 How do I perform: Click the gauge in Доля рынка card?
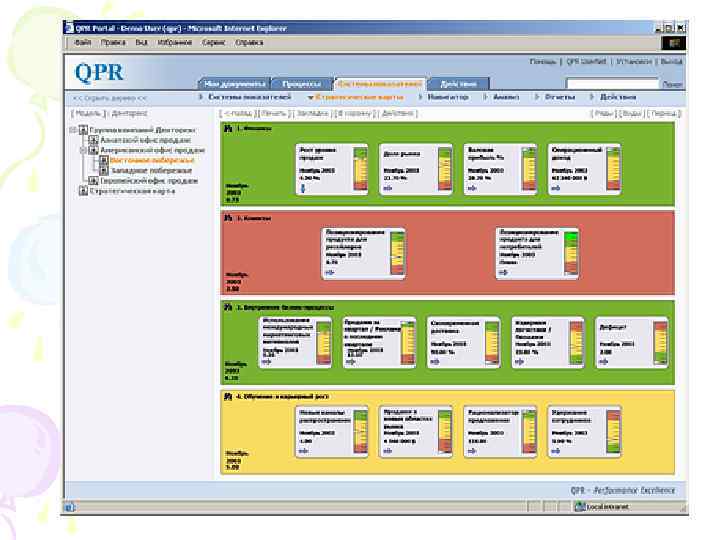445,169
